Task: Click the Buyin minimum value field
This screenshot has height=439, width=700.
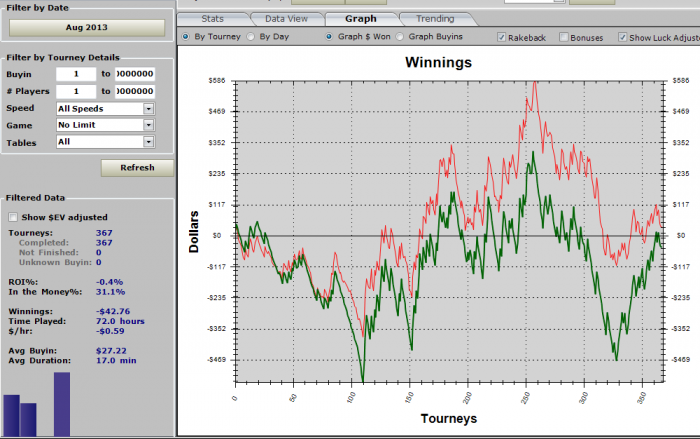Action: (75, 74)
